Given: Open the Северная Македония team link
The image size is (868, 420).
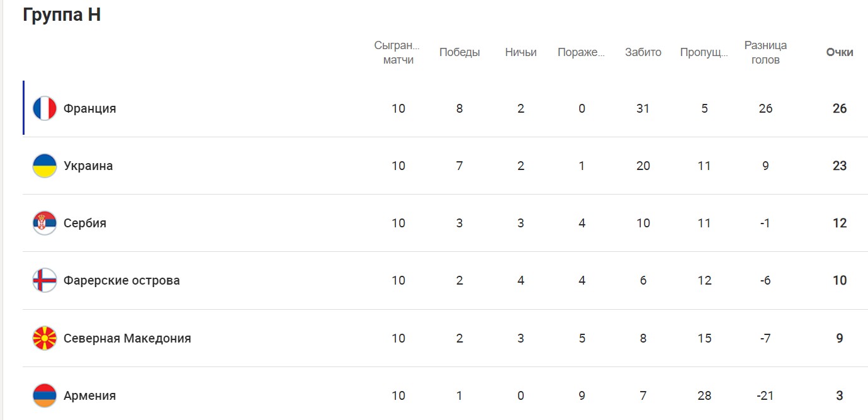Looking at the screenshot, I should (127, 338).
